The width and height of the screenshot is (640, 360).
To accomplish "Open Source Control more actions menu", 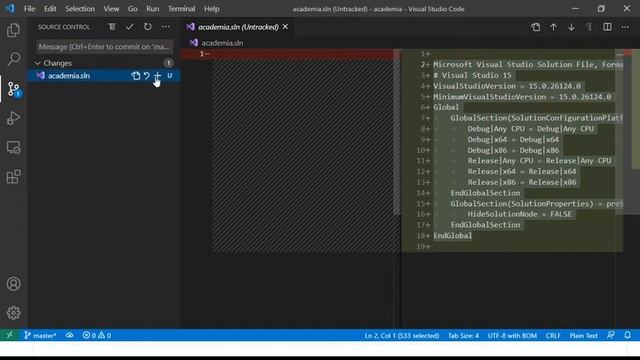I will tap(165, 27).
